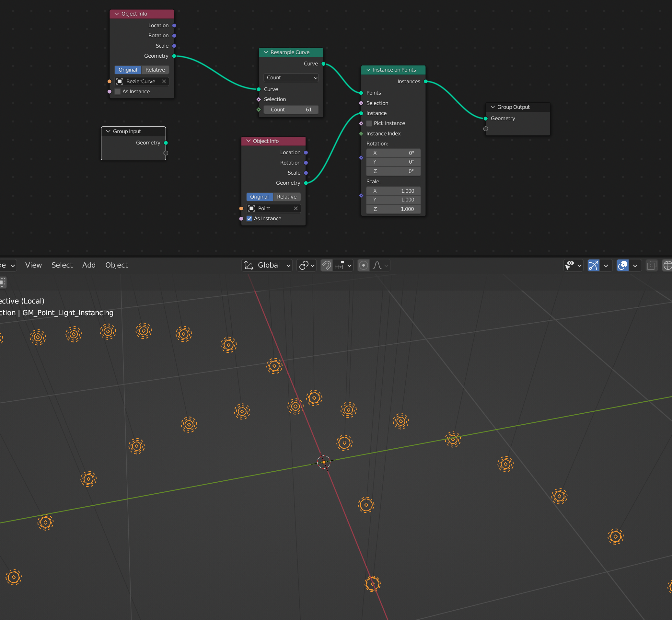Enable the Pick Instance checkbox
This screenshot has width=672, height=620.
pyautogui.click(x=369, y=123)
